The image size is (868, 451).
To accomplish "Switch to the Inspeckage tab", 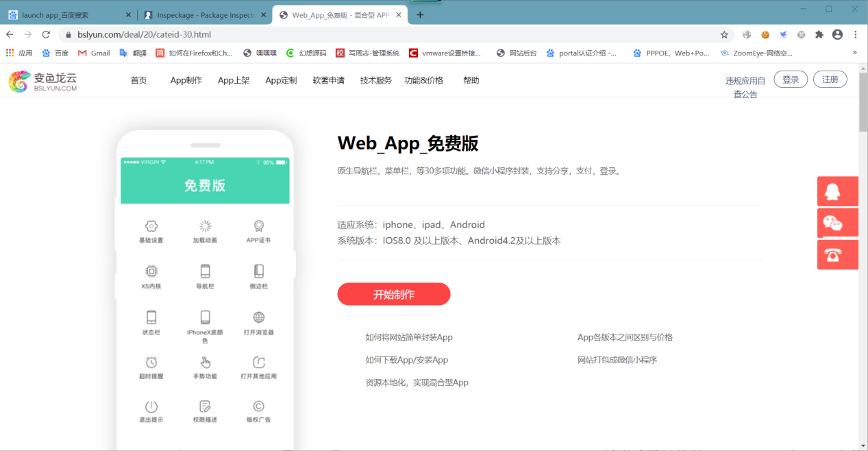I will [204, 14].
